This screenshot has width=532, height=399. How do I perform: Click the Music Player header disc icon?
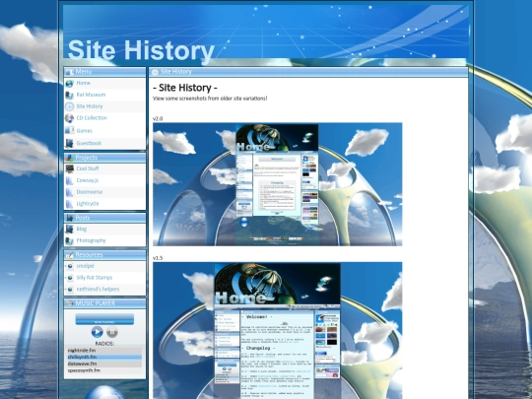click(70, 303)
